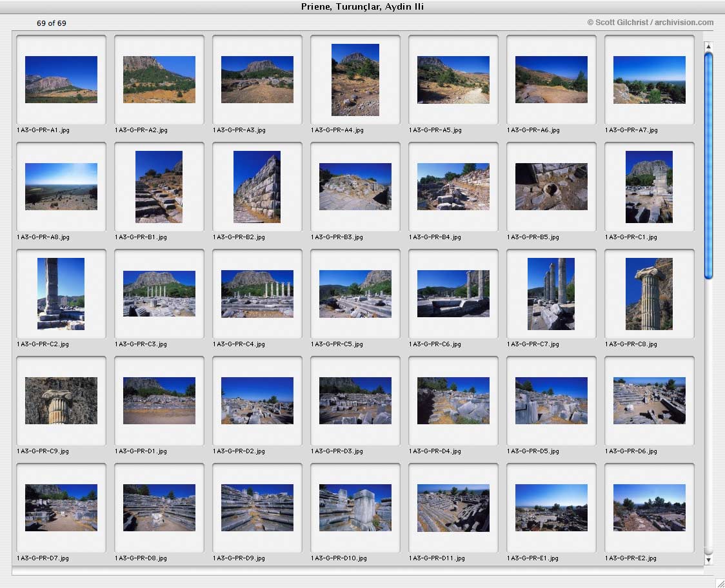Select thumbnail 1A3-G-PR-E1.jpg
The height and width of the screenshot is (588, 725).
click(551, 507)
